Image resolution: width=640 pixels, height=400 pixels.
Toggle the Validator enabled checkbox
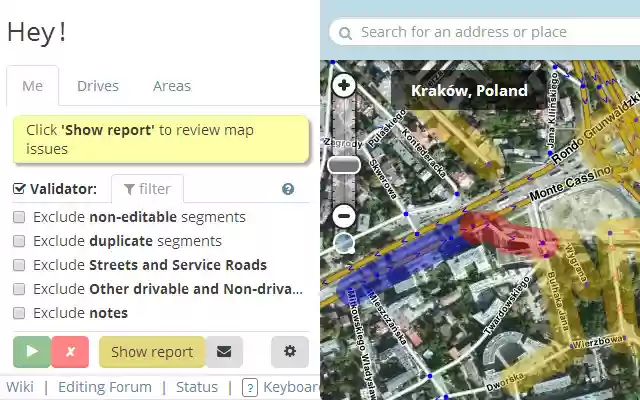point(19,189)
